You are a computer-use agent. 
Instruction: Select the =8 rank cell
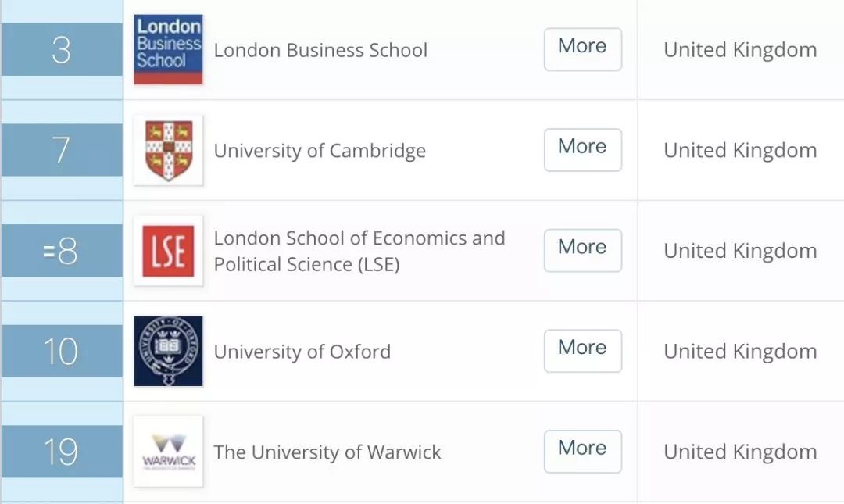pyautogui.click(x=61, y=251)
